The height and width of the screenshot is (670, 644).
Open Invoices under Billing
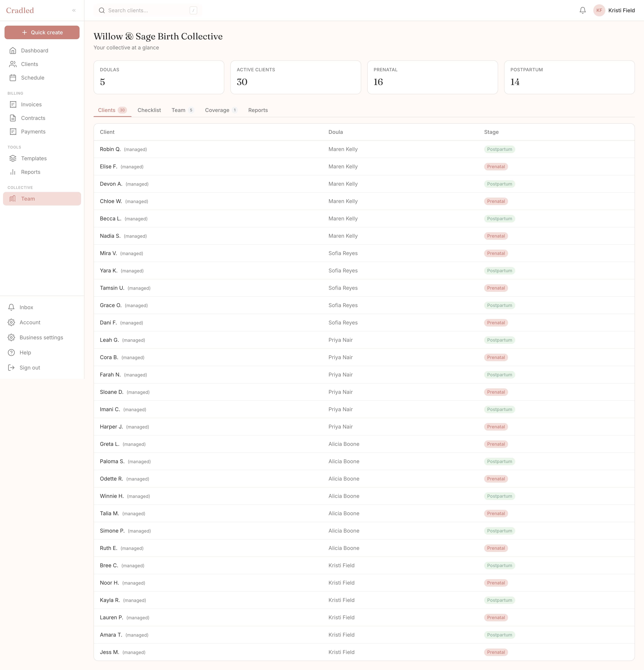(x=42, y=105)
